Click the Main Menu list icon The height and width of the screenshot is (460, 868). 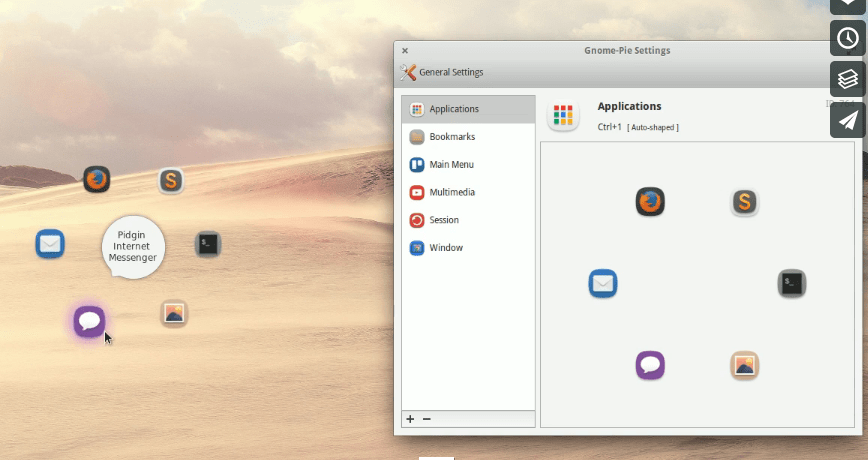417,164
